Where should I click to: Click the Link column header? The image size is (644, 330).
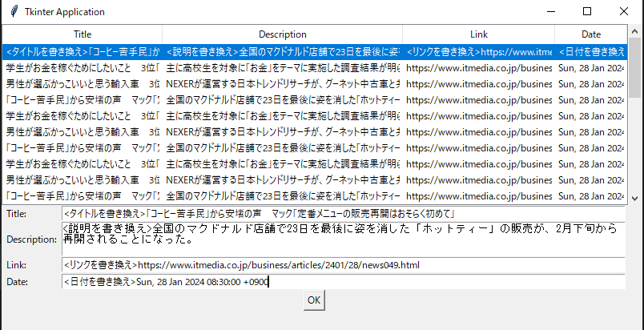coord(478,34)
